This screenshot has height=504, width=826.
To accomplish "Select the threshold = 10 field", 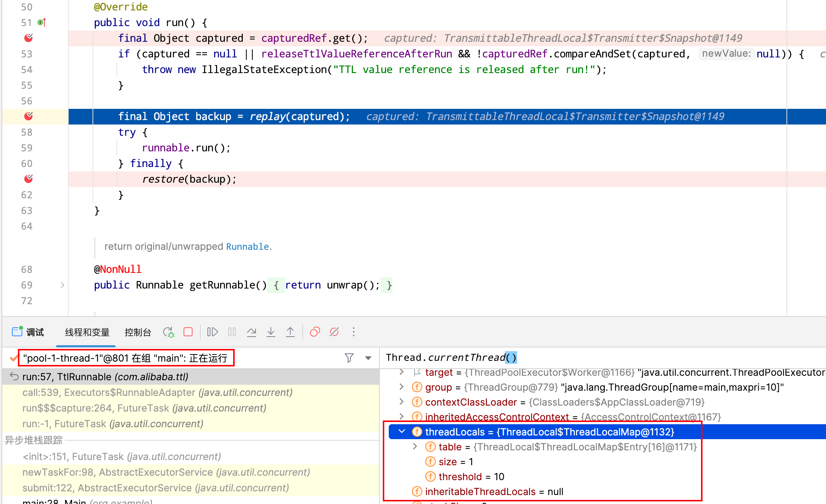I will pos(471,477).
